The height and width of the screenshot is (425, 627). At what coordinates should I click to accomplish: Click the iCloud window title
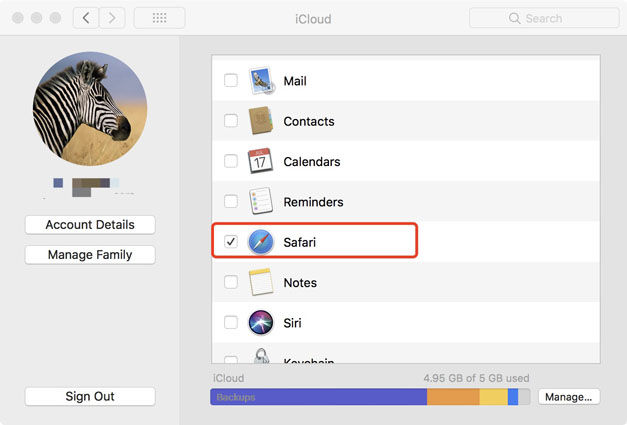[x=313, y=19]
